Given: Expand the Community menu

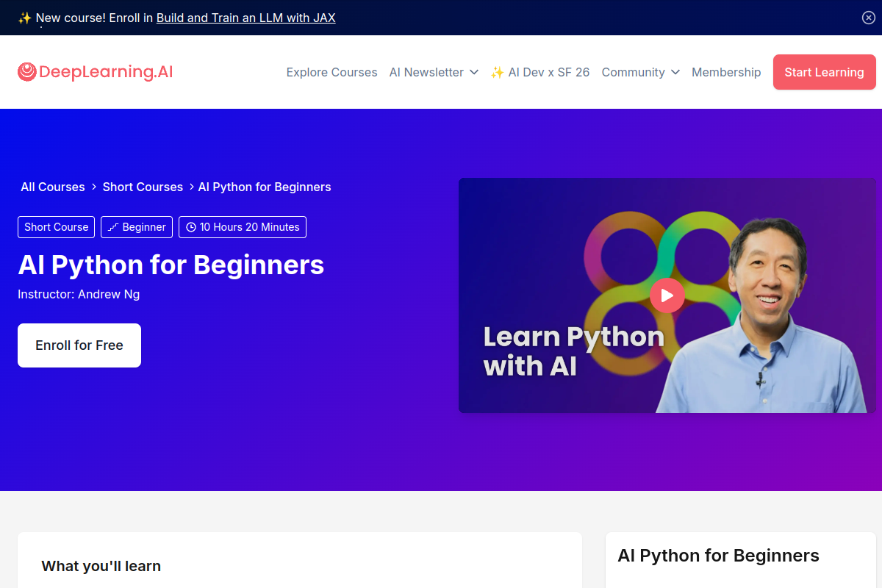Looking at the screenshot, I should pyautogui.click(x=634, y=72).
